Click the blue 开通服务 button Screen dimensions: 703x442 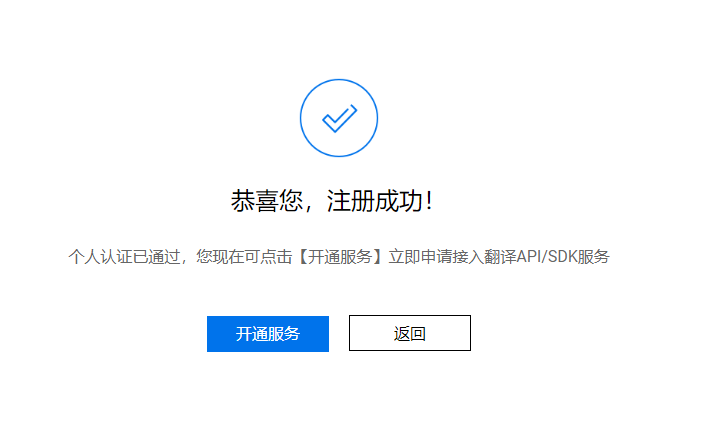(x=268, y=334)
